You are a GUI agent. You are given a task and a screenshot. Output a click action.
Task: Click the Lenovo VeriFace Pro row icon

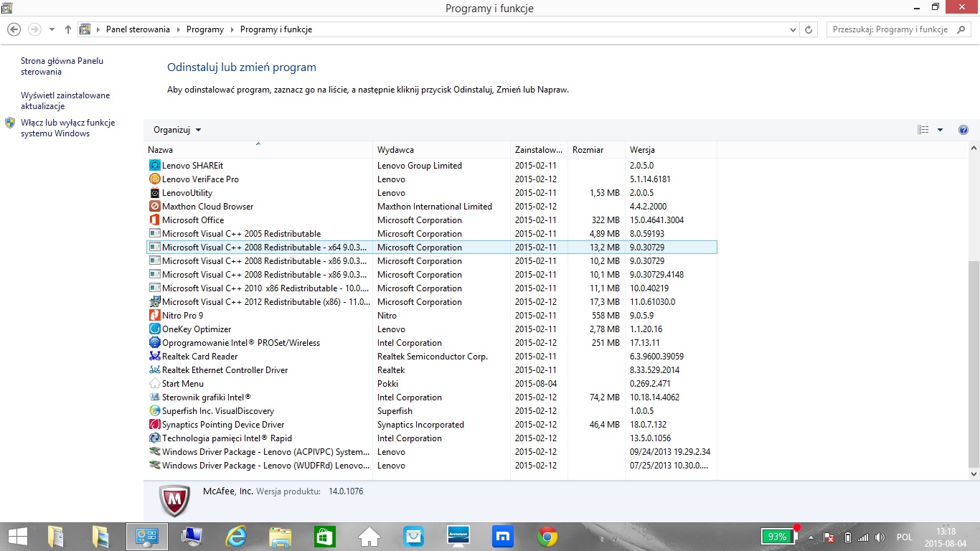coord(155,179)
